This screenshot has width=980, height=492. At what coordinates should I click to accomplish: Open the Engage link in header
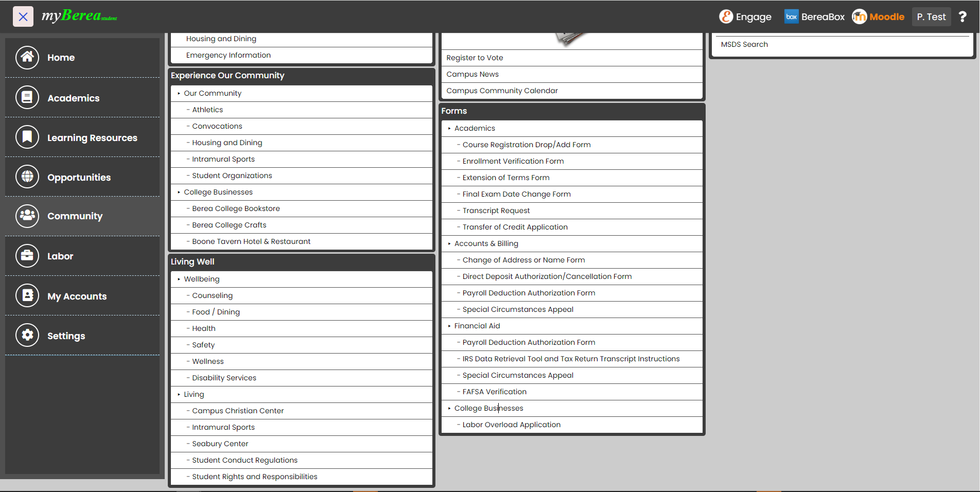click(x=745, y=17)
